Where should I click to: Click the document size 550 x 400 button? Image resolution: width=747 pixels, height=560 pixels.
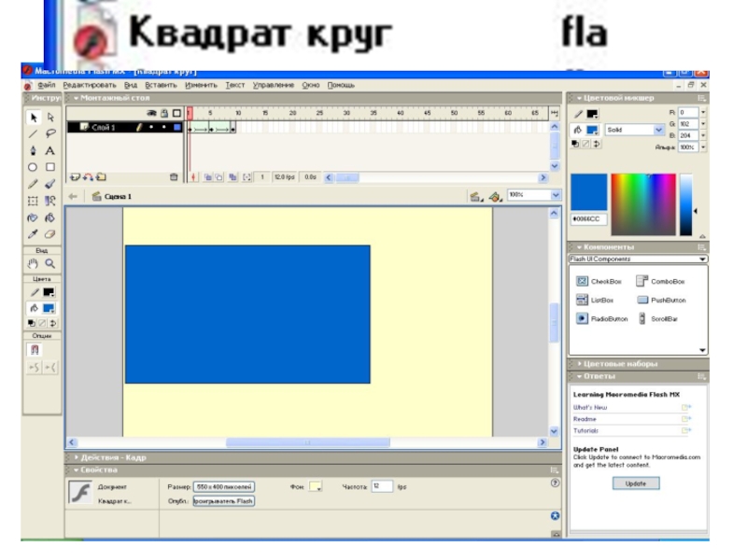[224, 486]
